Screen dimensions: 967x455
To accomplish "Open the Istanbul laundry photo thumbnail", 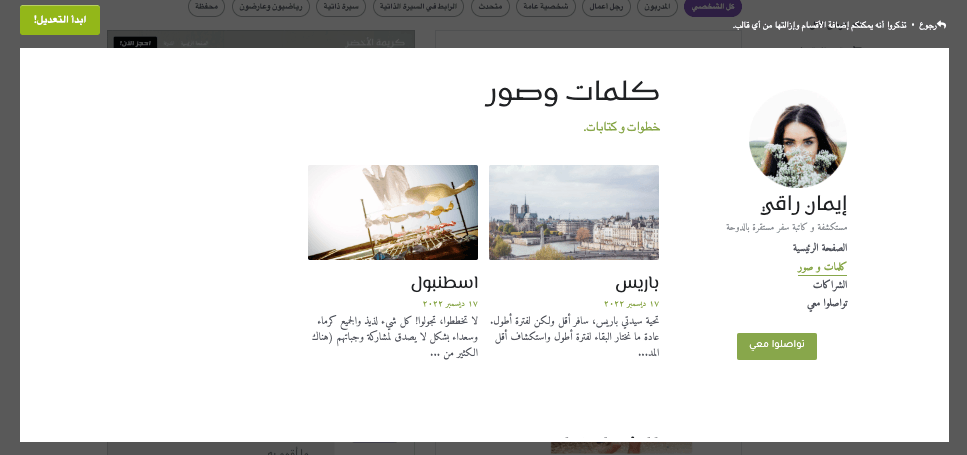I will pos(393,212).
